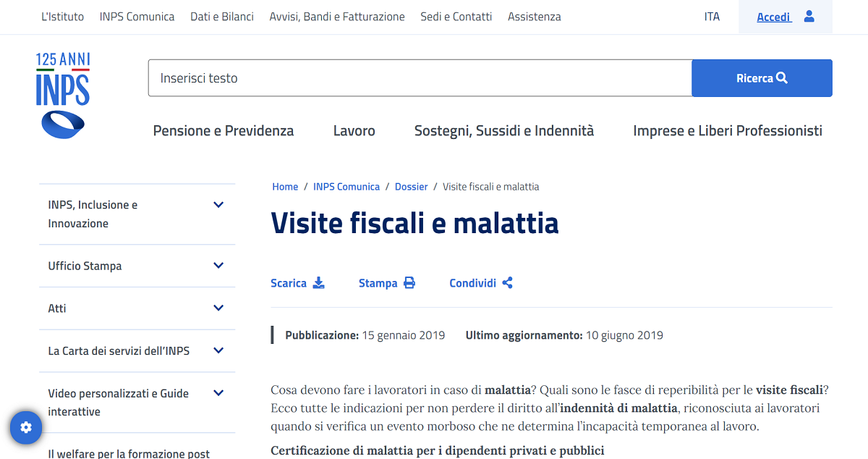Open Sostegni, Sussidi e Indennità menu
This screenshot has height=459, width=868.
pos(503,131)
